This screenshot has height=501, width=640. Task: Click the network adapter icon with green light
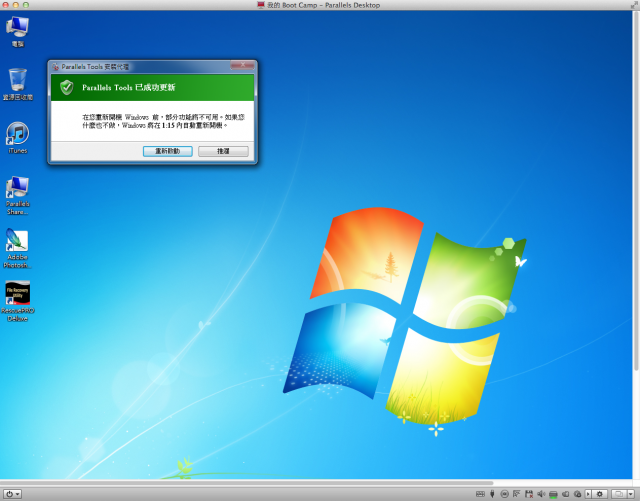[553, 494]
